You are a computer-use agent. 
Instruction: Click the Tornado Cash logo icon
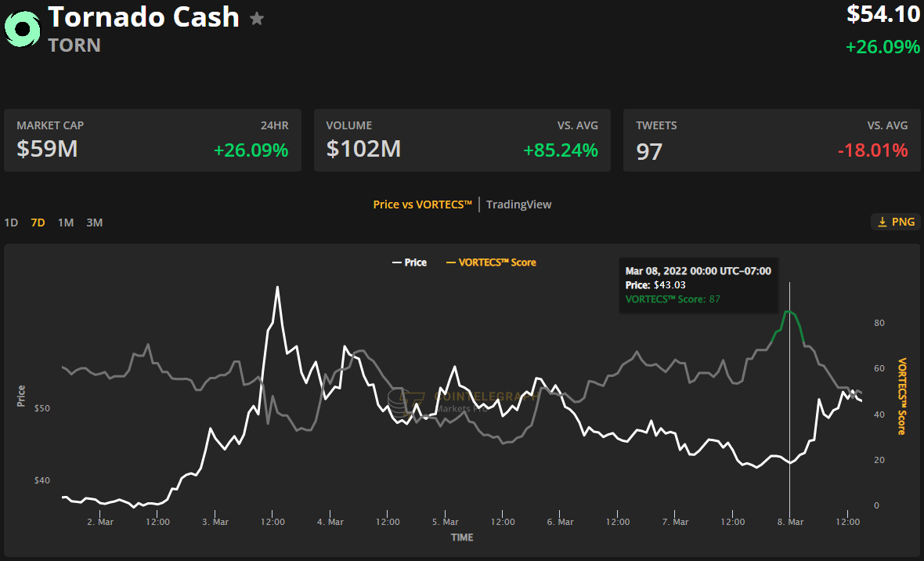click(21, 29)
